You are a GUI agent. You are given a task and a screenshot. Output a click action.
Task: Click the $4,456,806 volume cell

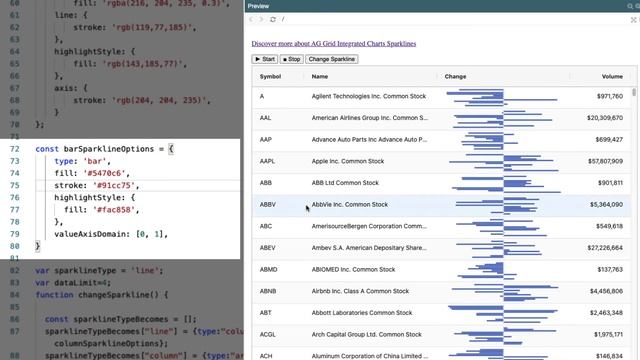606,291
